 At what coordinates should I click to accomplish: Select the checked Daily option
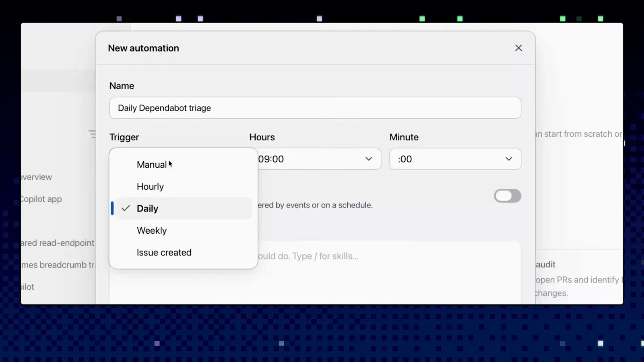pyautogui.click(x=184, y=208)
